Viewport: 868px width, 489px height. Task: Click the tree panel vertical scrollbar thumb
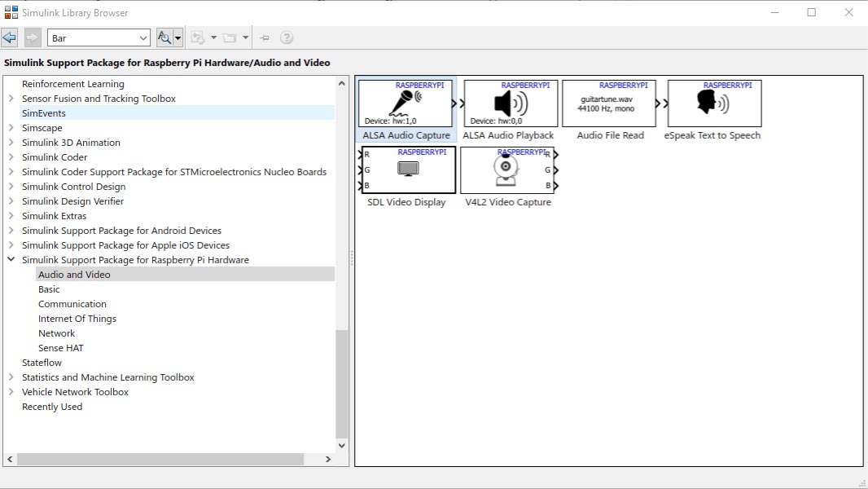[342, 383]
